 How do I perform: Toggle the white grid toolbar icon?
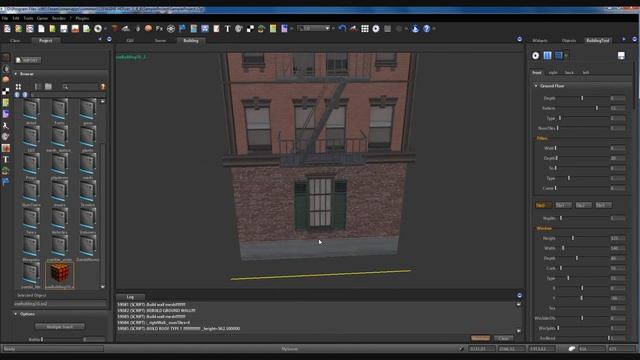pyautogui.click(x=365, y=29)
